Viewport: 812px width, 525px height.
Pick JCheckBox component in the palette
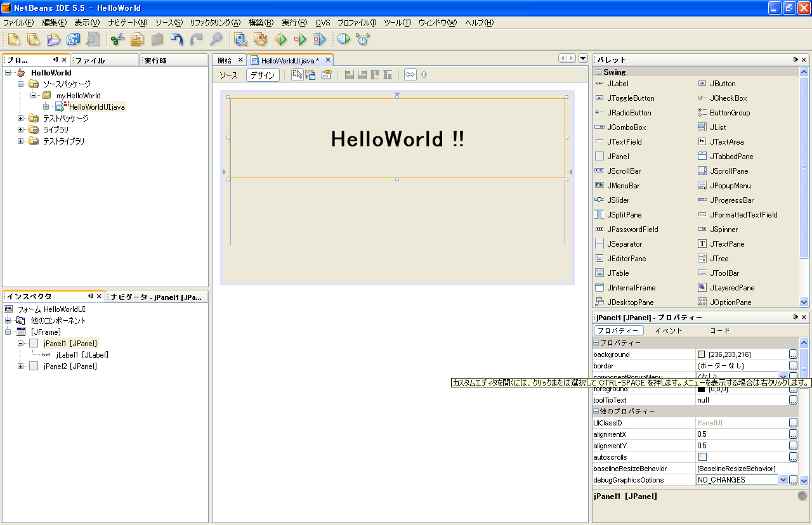click(728, 98)
